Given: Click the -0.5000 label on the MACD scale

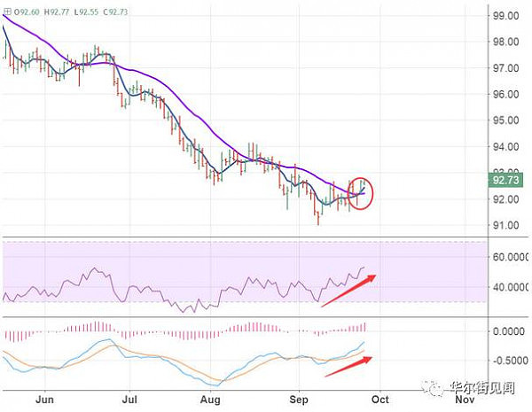Looking at the screenshot, I should 510,361.
